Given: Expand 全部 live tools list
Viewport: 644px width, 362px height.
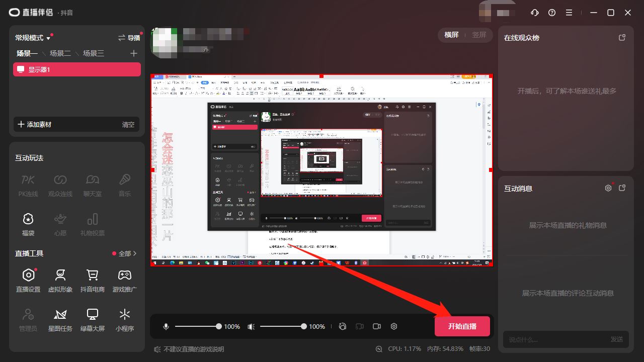Looking at the screenshot, I should 128,253.
